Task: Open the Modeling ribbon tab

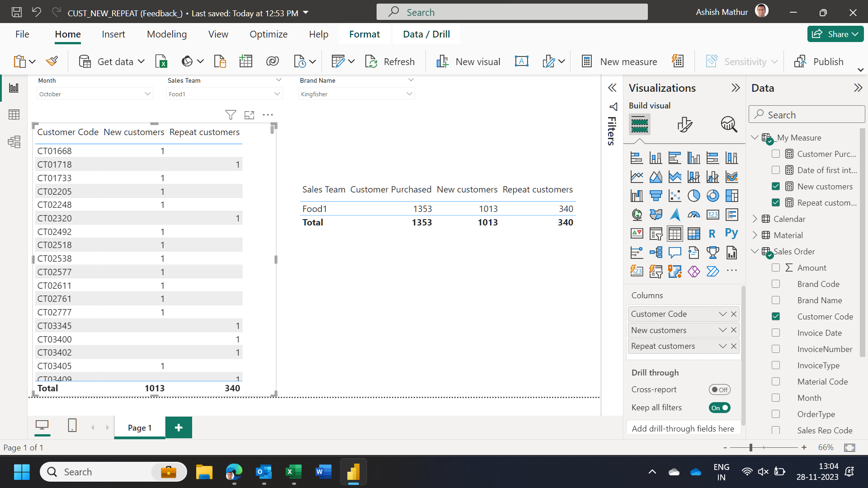Action: pyautogui.click(x=167, y=34)
